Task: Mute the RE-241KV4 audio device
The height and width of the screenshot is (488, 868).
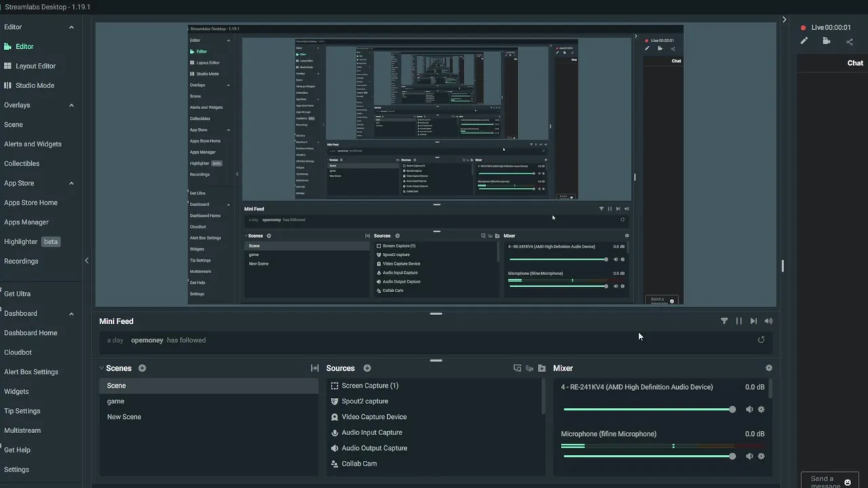Action: [749, 409]
